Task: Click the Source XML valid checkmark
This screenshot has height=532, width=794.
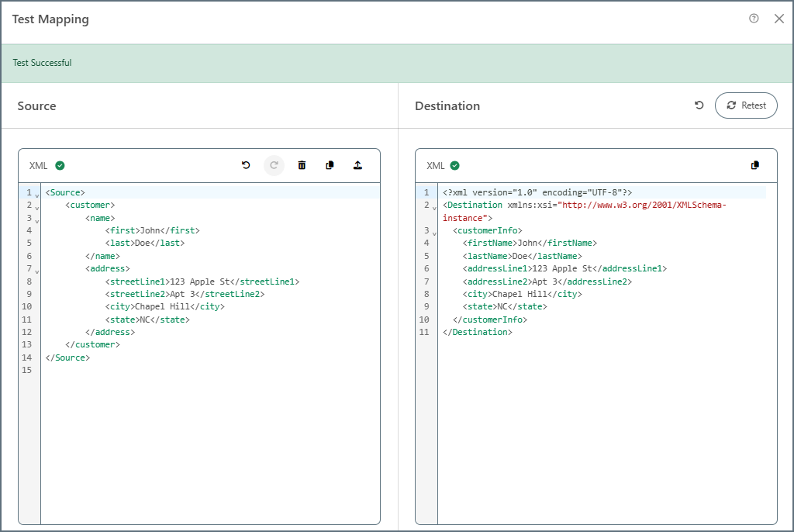Action: (60, 165)
